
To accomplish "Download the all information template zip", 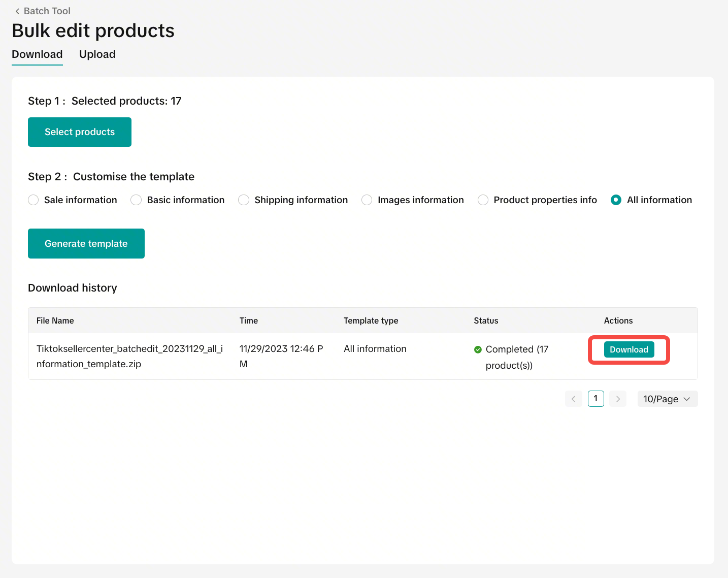I will 628,349.
